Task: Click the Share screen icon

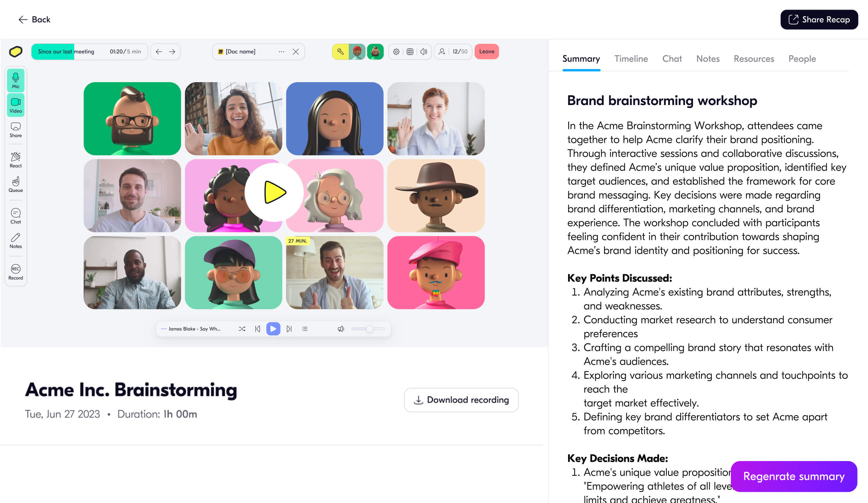Action: point(16,130)
